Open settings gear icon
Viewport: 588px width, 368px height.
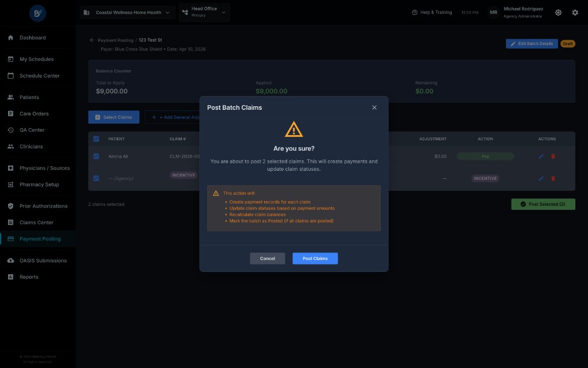point(575,13)
